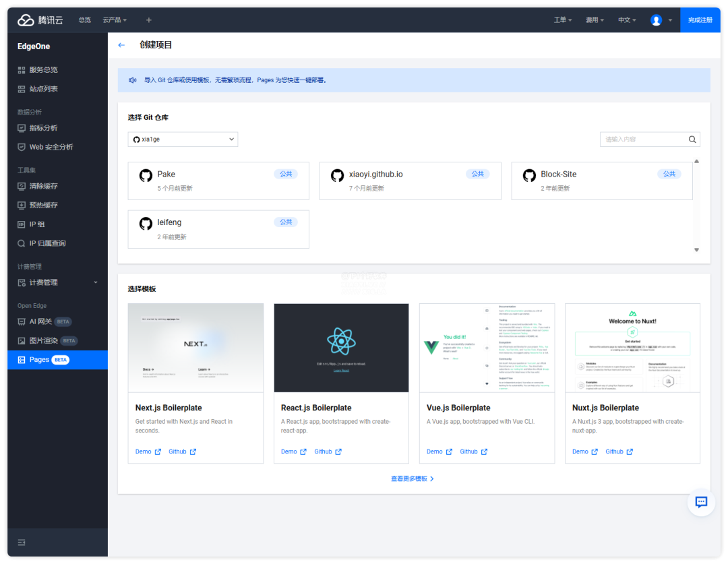Select Pages in the sidebar menu
Screen dimensions: 728x564
pos(57,360)
